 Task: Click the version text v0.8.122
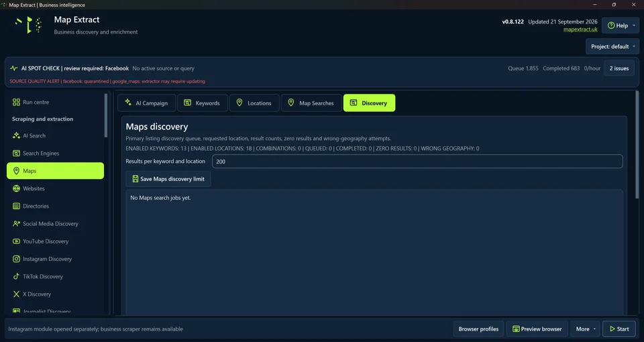click(x=513, y=21)
